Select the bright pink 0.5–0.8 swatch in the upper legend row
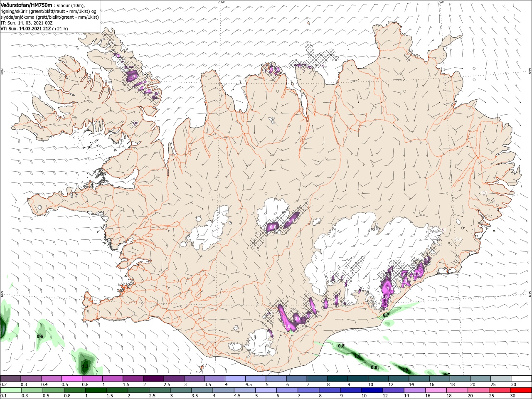The height and width of the screenshot is (399, 532). point(72,379)
